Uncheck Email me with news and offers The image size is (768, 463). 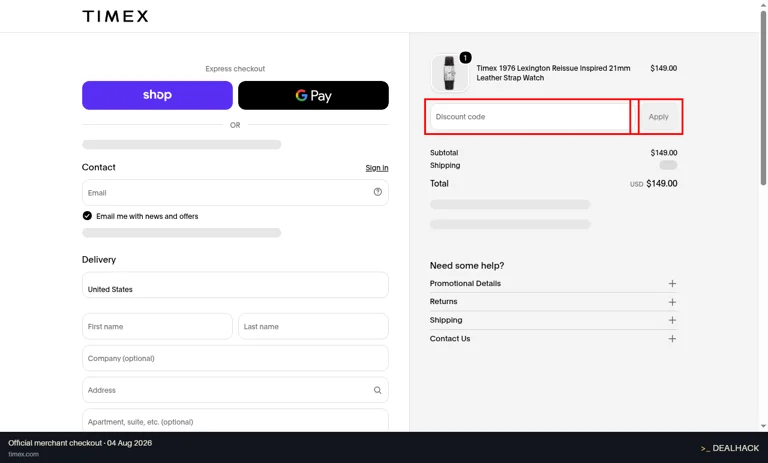(87, 216)
